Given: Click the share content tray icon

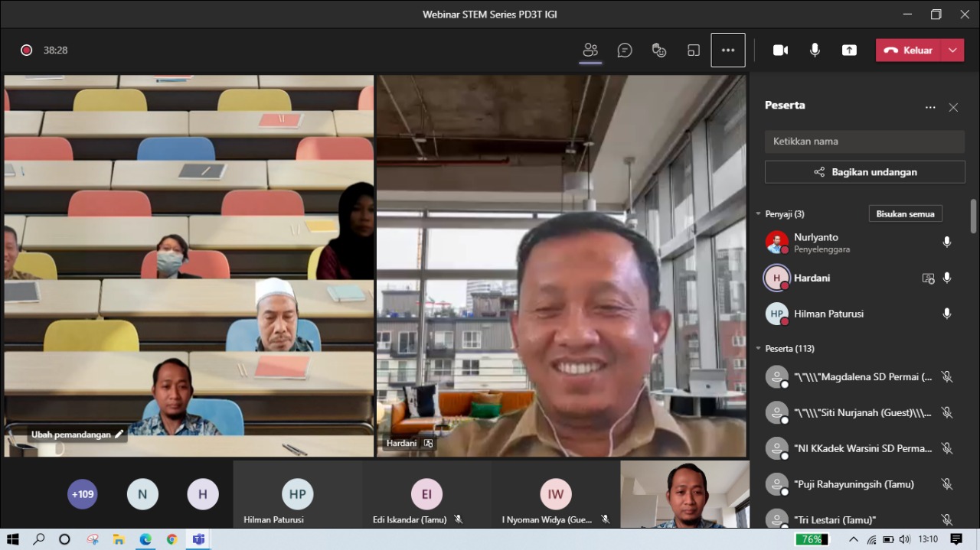Looking at the screenshot, I should (849, 50).
